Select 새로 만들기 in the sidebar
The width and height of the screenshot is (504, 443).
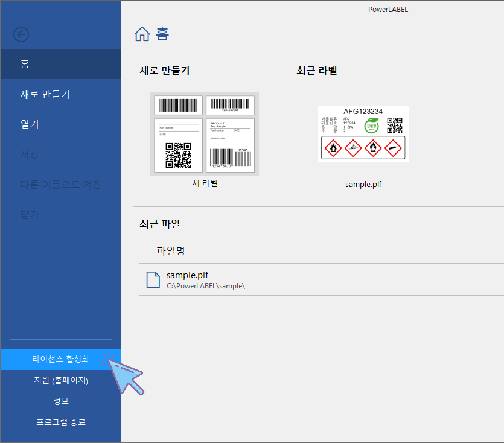tap(60, 94)
